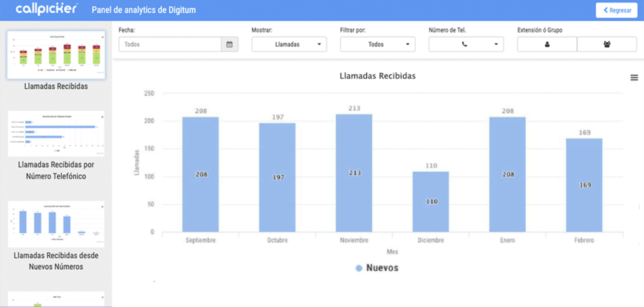Click the Diciembre bar showing 110

(430, 201)
